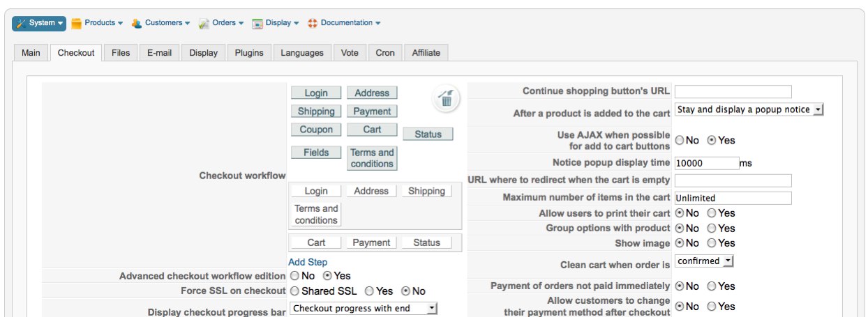Screen dimensions: 868x317
Task: Select Yes for Show image option
Action: click(712, 243)
